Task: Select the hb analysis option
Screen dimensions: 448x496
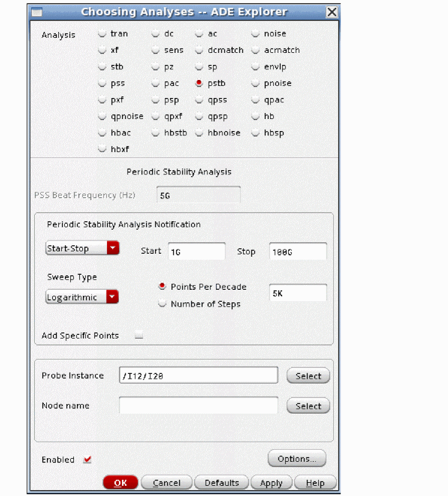Action: (256, 116)
